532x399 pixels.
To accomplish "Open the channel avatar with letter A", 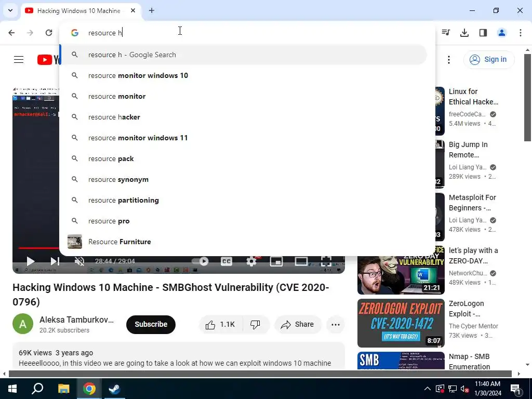I will pyautogui.click(x=23, y=324).
